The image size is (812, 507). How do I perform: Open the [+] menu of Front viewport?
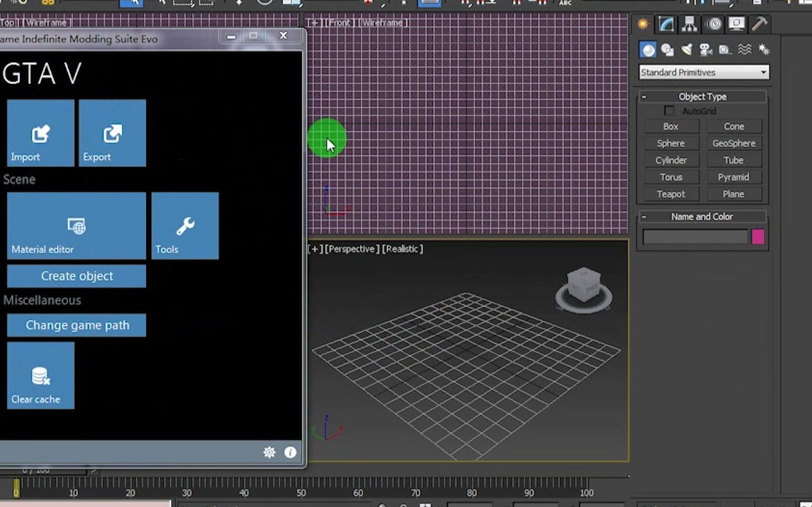[315, 23]
